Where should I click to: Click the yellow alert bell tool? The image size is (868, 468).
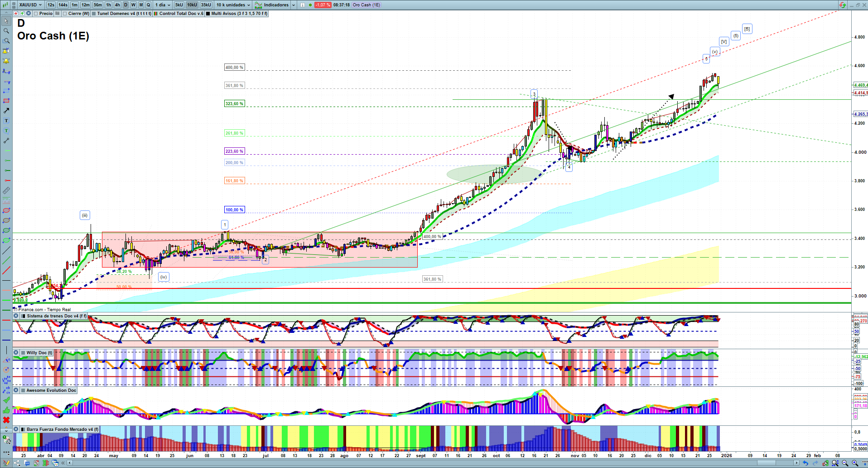[x=6, y=61]
